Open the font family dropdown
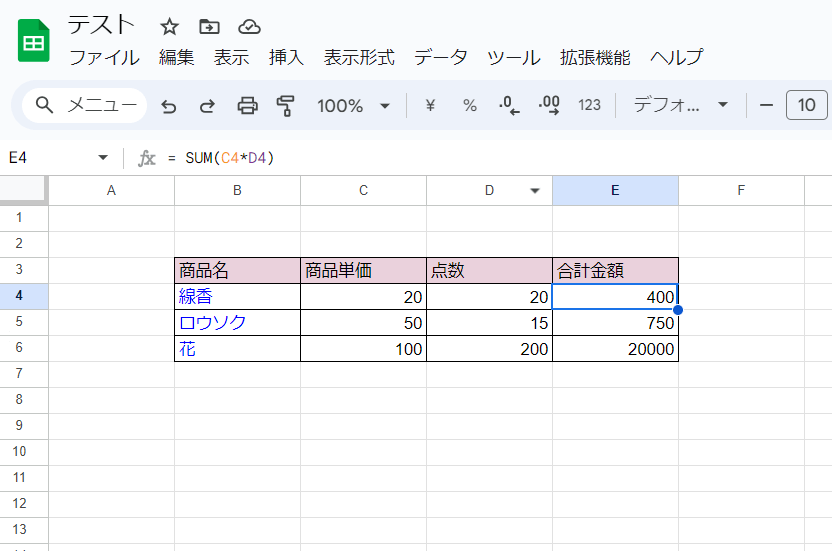The height and width of the screenshot is (551, 832). (680, 105)
